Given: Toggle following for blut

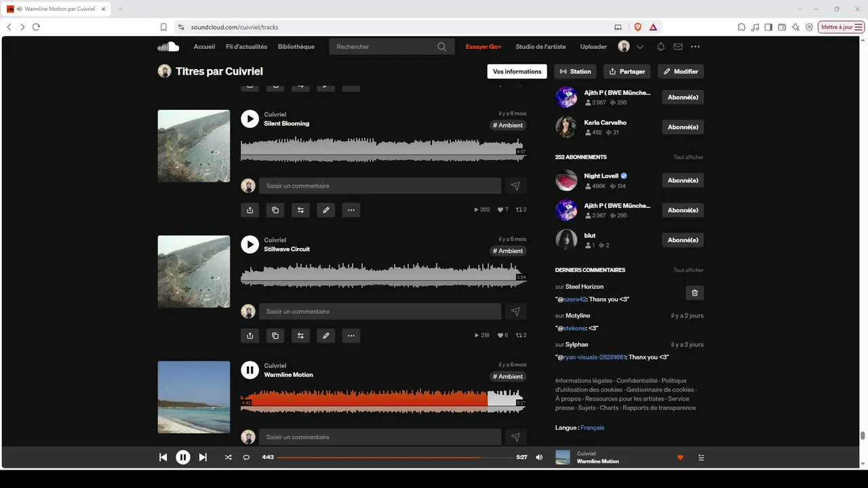Looking at the screenshot, I should (x=683, y=240).
